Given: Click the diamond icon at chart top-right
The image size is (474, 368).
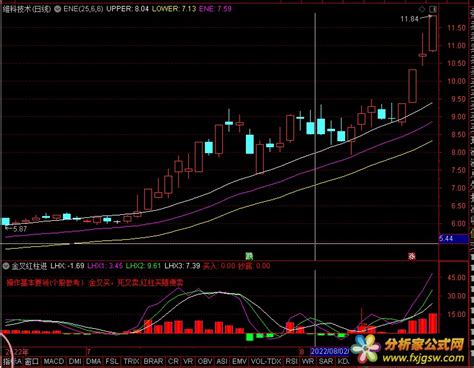Looking at the screenshot, I should click(x=422, y=9).
